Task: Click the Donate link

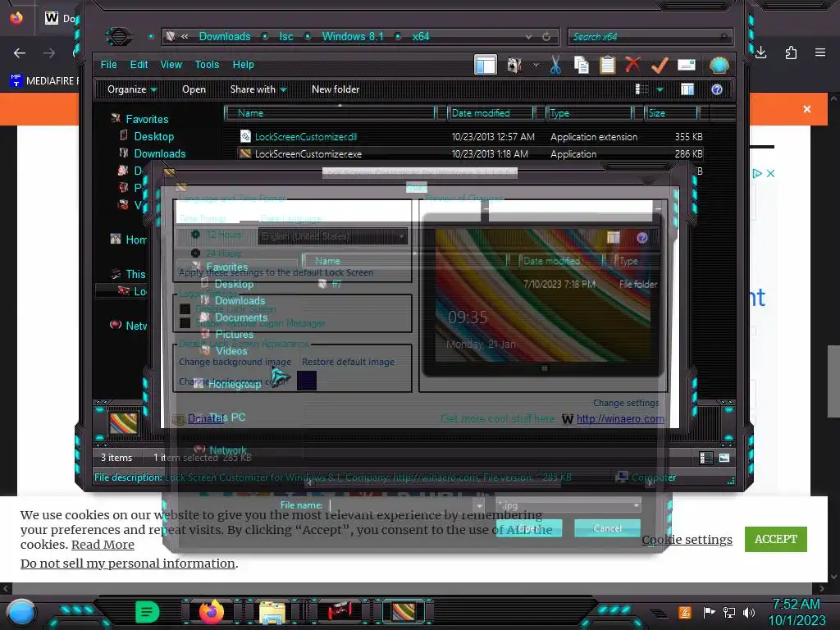Action: pos(206,418)
